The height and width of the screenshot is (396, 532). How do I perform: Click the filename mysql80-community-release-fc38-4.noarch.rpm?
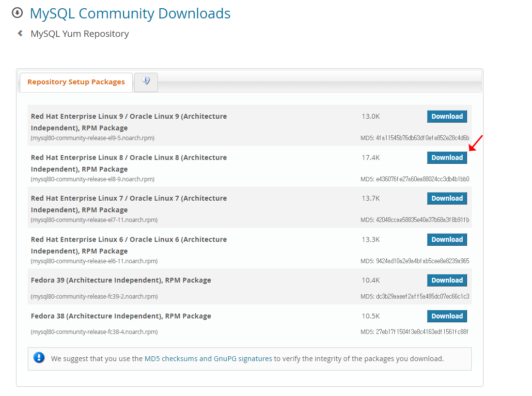(94, 332)
